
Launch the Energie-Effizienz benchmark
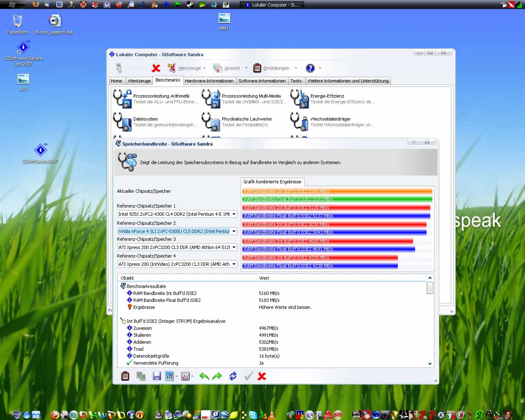coord(333,98)
